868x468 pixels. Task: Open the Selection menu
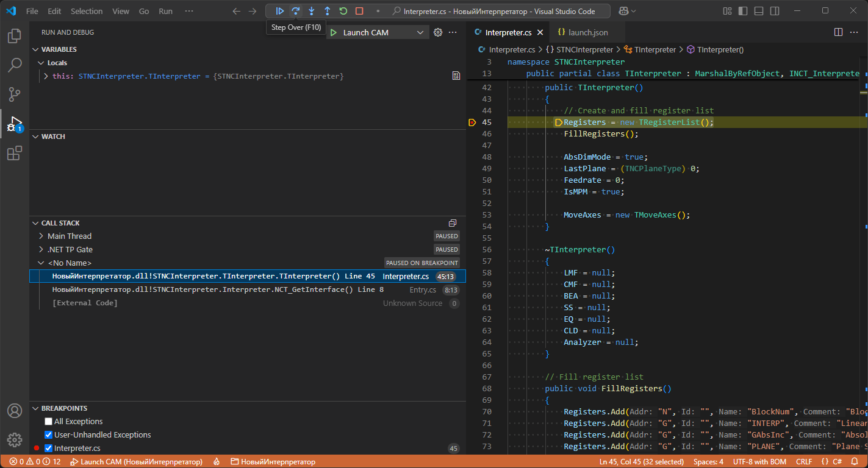pos(87,11)
